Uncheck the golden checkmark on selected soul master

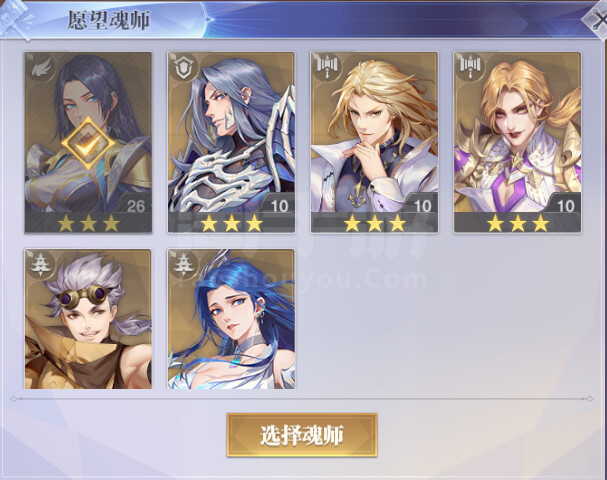88,143
